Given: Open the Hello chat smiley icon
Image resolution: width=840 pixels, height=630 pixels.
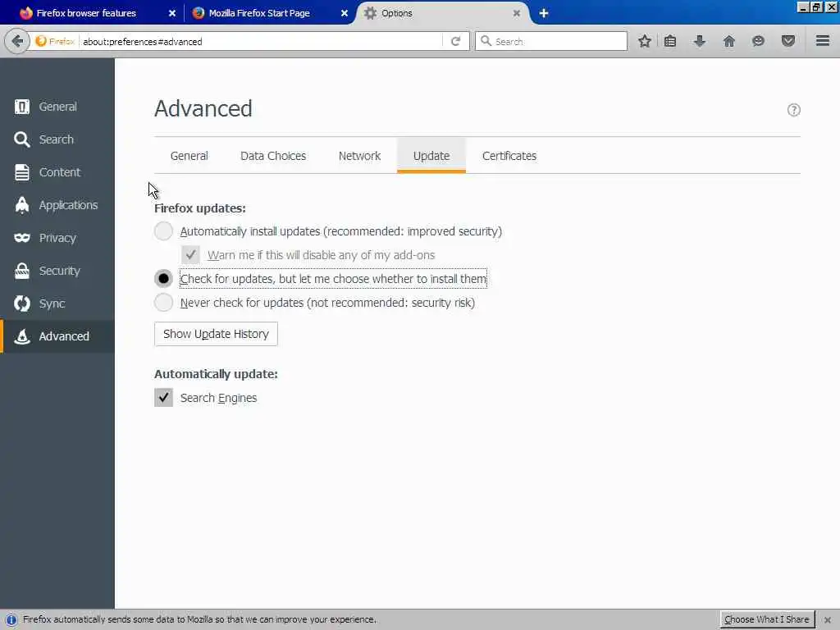Looking at the screenshot, I should click(x=758, y=41).
